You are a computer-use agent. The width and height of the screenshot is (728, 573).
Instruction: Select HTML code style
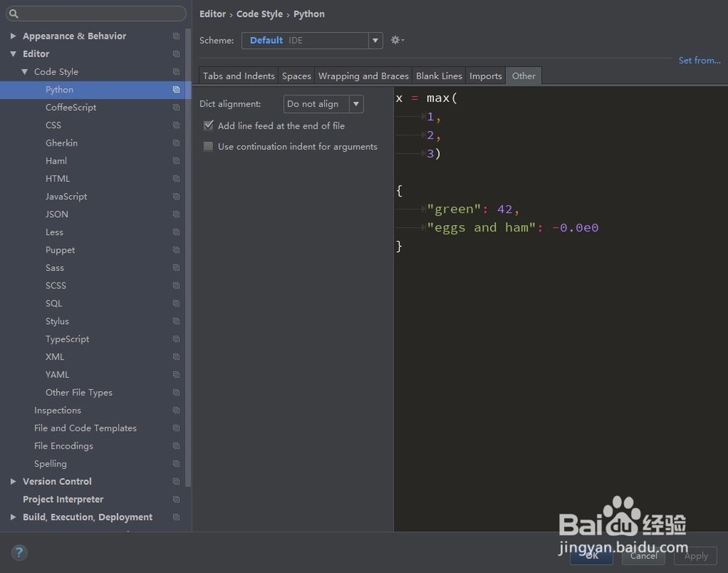tap(58, 178)
